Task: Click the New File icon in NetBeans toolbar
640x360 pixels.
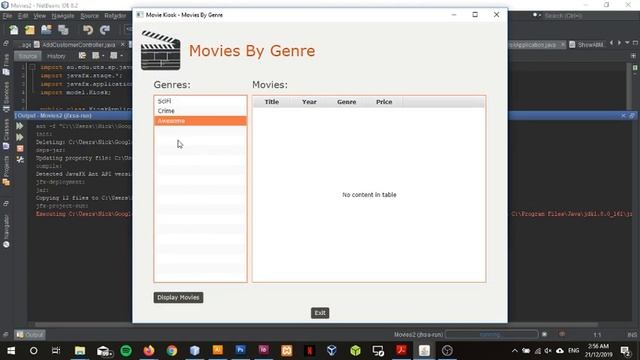Action: (x=14, y=30)
